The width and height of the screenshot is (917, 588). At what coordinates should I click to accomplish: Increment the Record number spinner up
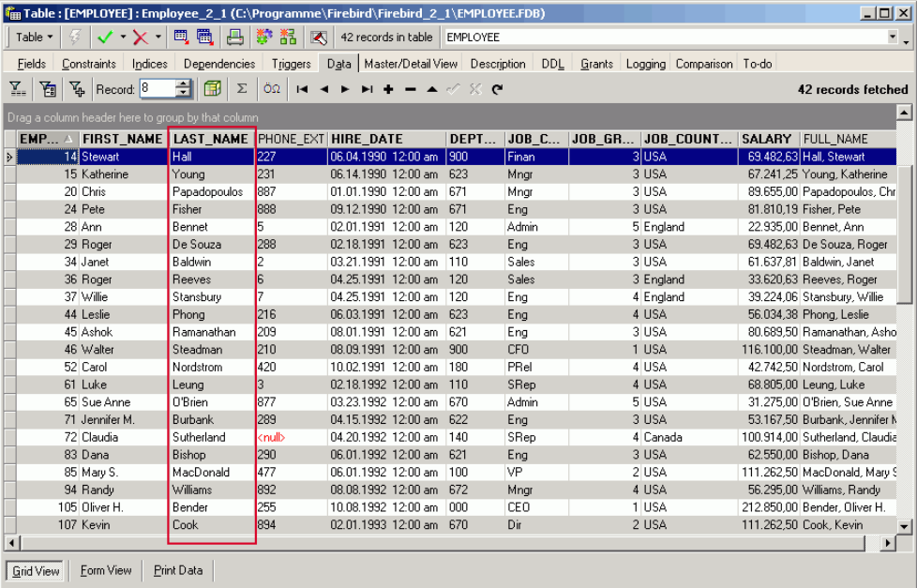[183, 84]
